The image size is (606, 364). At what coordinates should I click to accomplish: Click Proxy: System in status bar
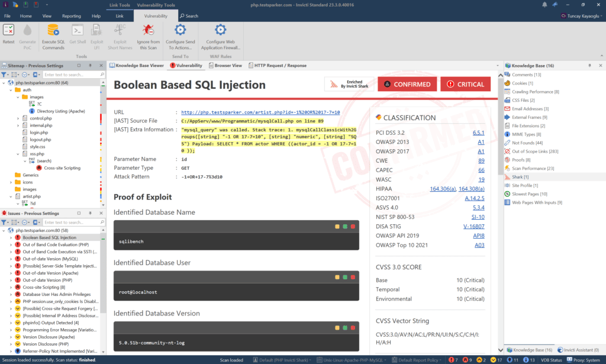(x=583, y=360)
